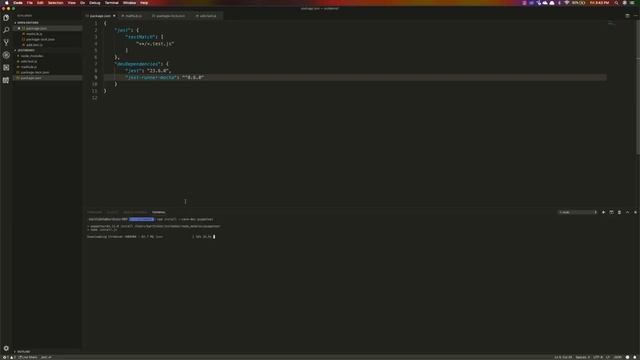
Task: Click the last activity bar icon below Extensions
Action: (x=6, y=80)
